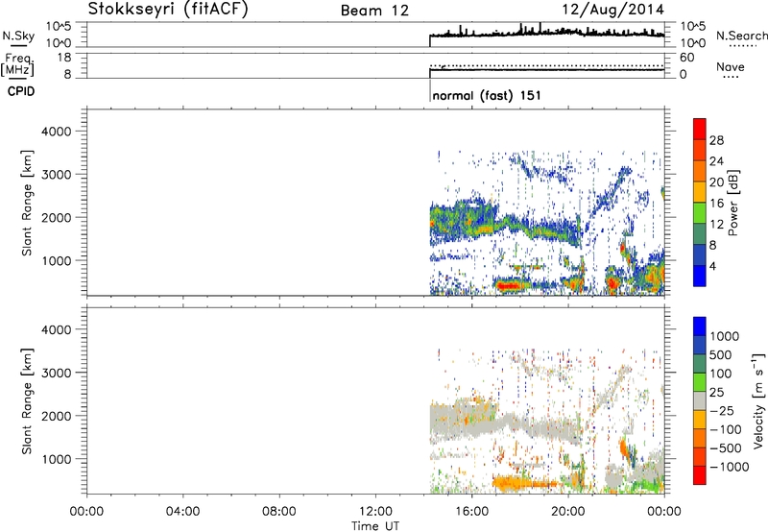Pick the gray segment of Velocity color bar
Screen dimensions: 768x532
pos(700,400)
